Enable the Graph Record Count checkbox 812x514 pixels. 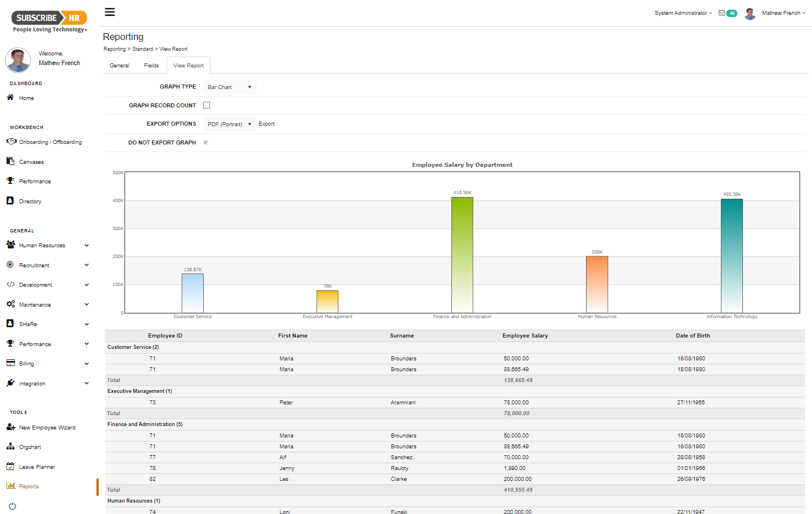tap(206, 105)
